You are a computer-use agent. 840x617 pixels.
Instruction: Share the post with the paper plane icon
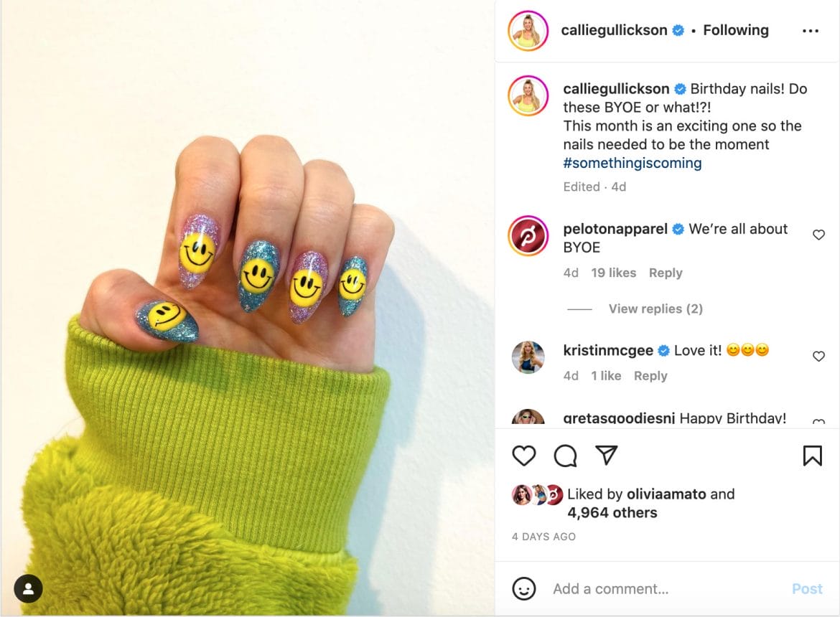coord(607,456)
